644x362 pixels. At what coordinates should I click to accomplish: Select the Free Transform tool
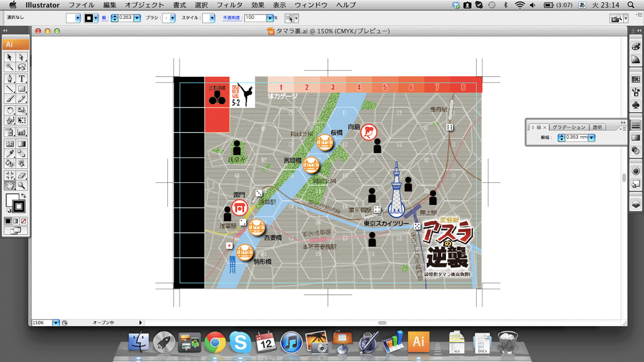[x=21, y=120]
